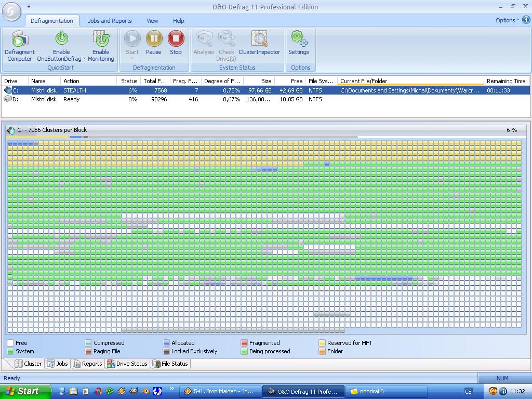Turn on Enable Monitoring

click(101, 38)
